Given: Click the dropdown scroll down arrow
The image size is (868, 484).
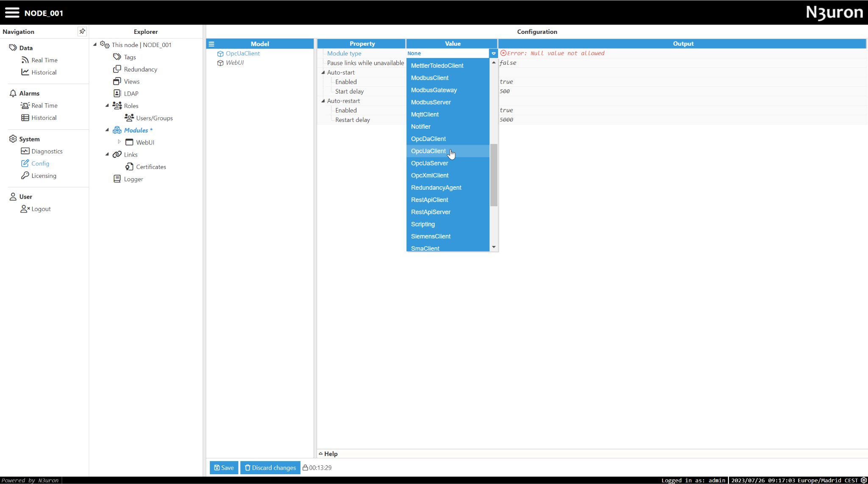Looking at the screenshot, I should click(x=493, y=247).
